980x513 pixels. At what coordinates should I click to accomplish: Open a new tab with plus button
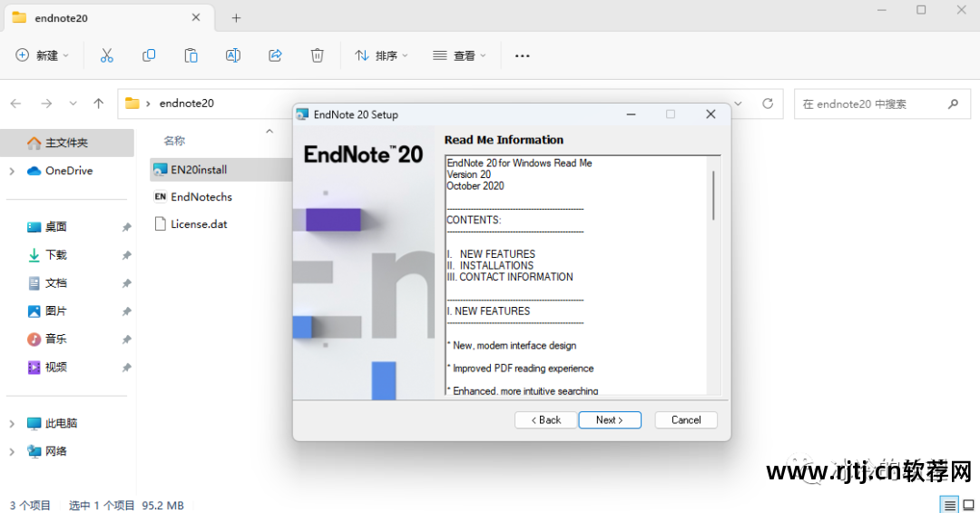click(236, 17)
